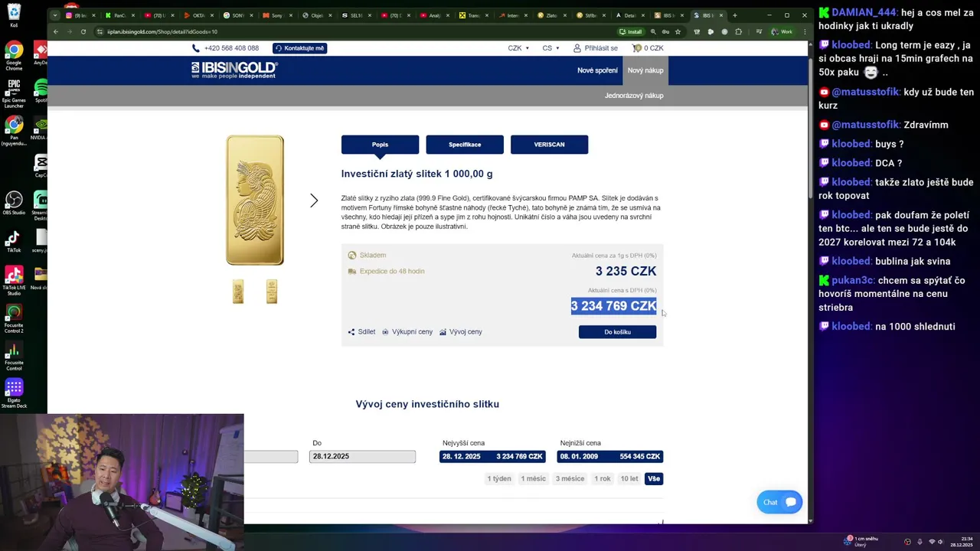Screen dimensions: 980x551
Task: Open the browser zoom magnifier icon
Action: pyautogui.click(x=653, y=32)
